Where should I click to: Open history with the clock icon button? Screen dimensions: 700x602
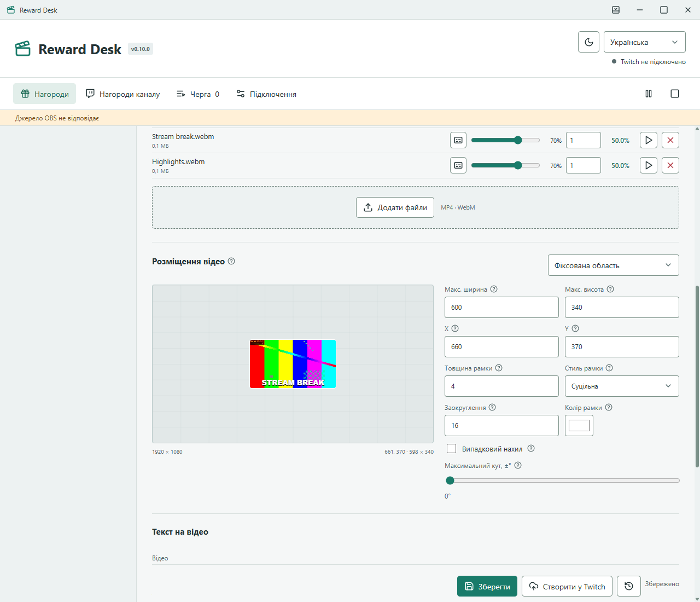(x=629, y=586)
